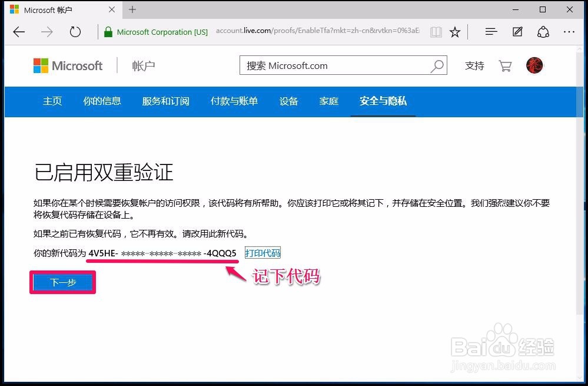Screen dimensions: 588x386
Task: Open the Hub lines icon
Action: point(491,32)
